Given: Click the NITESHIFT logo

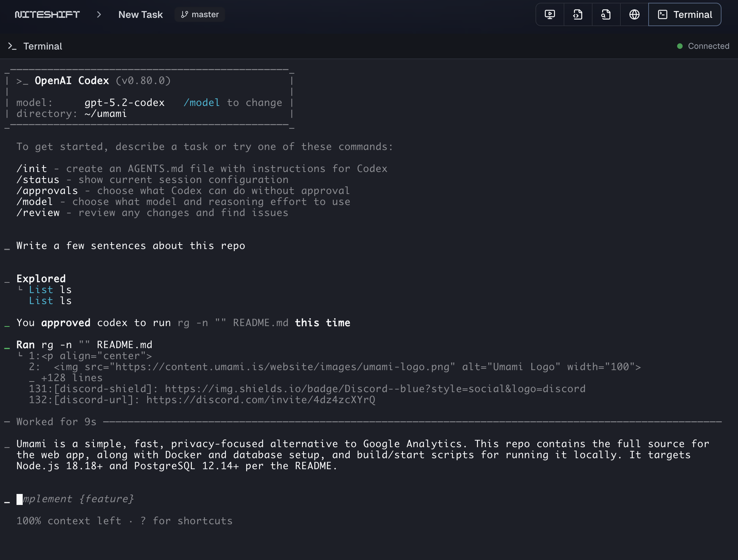Looking at the screenshot, I should [47, 14].
